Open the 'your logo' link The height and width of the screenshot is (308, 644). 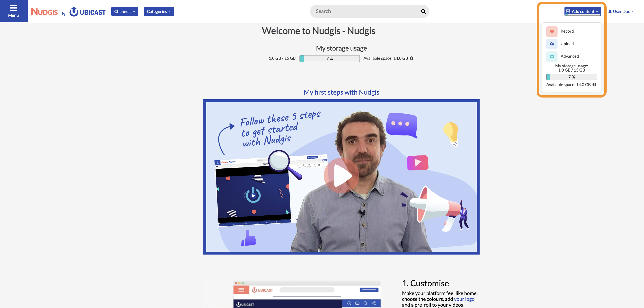(x=464, y=299)
